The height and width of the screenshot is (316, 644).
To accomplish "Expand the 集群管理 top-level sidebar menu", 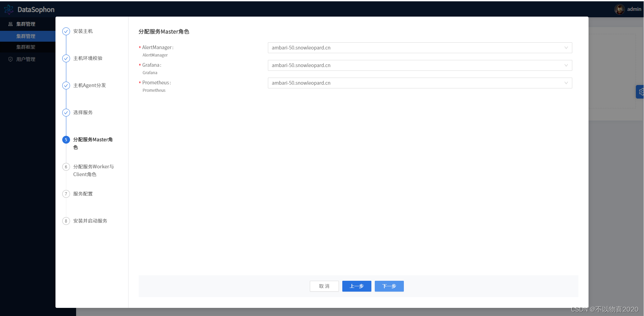I will click(x=28, y=24).
